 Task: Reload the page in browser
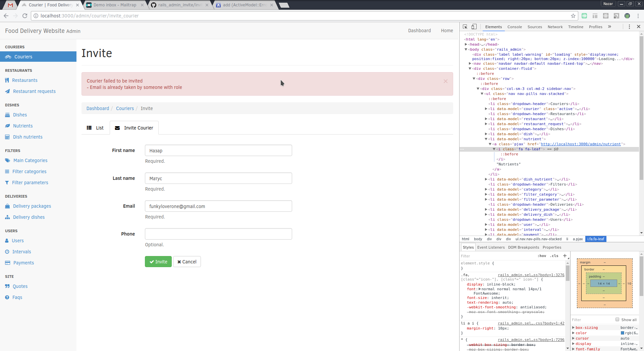click(x=25, y=16)
